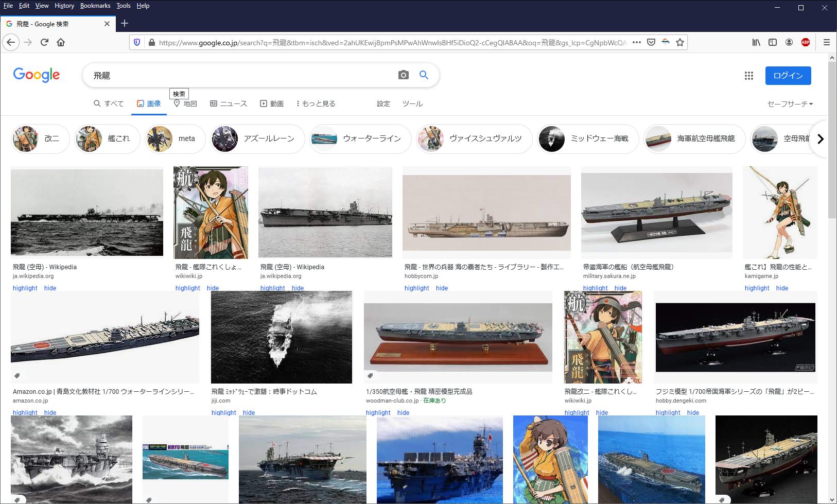Open the 設定 settings menu
Viewport: 837px width, 504px height.
click(x=383, y=103)
